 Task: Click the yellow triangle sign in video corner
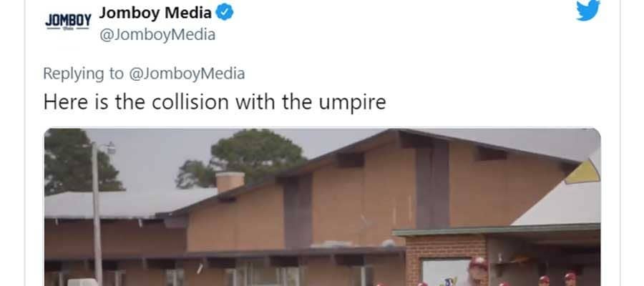(583, 172)
